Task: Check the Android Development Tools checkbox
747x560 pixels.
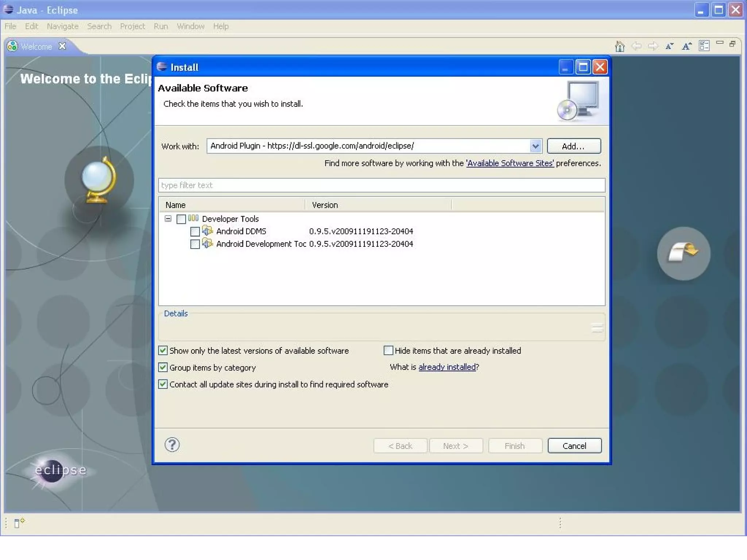Action: pyautogui.click(x=195, y=244)
